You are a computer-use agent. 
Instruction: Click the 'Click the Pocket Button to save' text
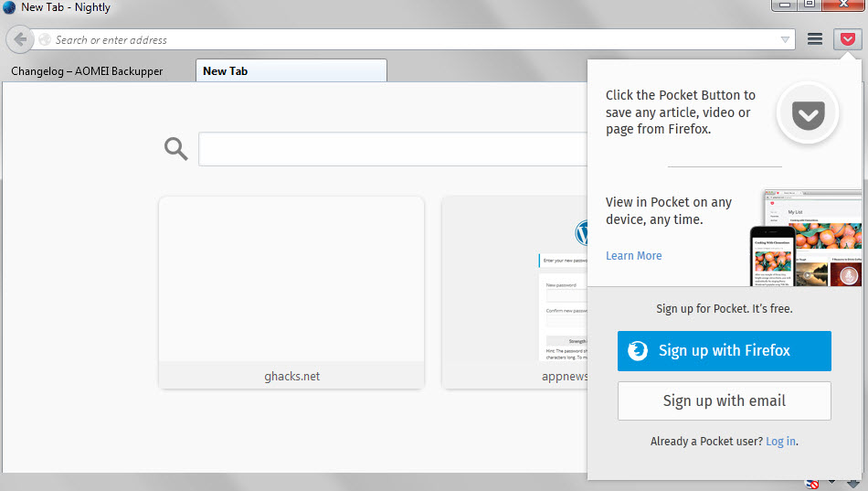(681, 112)
